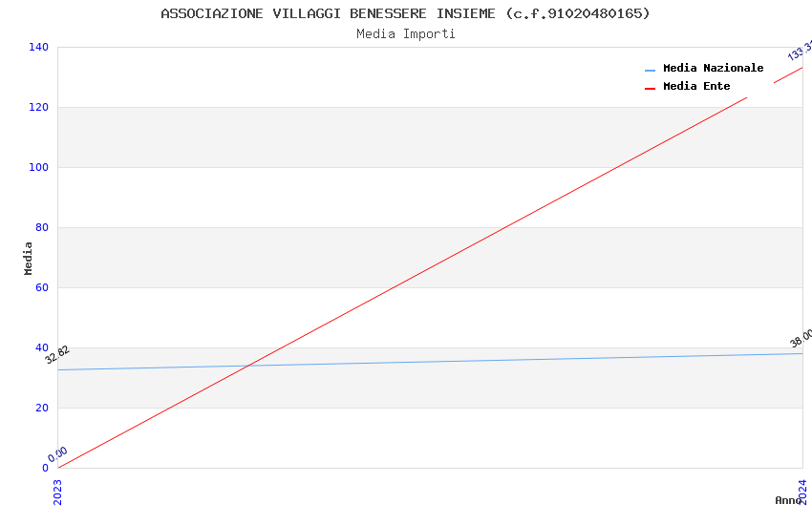This screenshot has width=812, height=525.
Task: Click the Media Importi subtitle
Action: [405, 34]
